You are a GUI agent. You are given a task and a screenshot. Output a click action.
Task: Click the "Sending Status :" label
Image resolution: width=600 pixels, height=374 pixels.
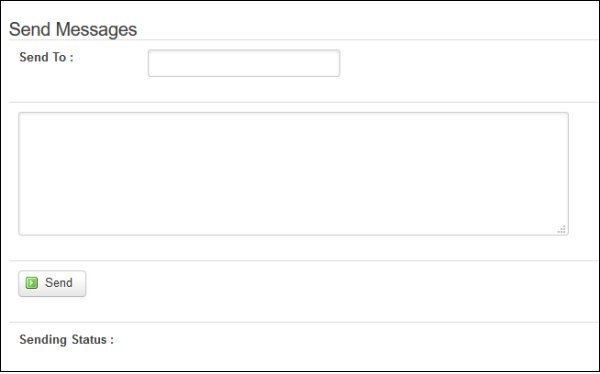coord(67,340)
